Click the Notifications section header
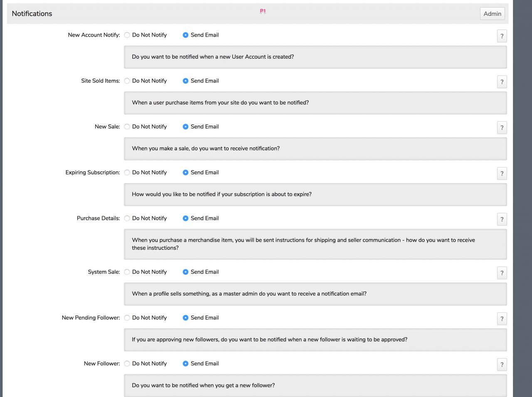532x397 pixels. coord(32,14)
